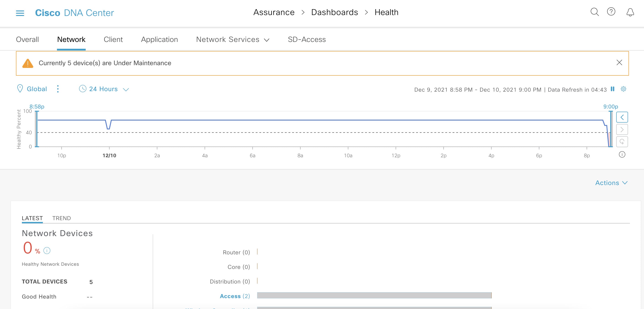Open the notifications bell

click(630, 12)
